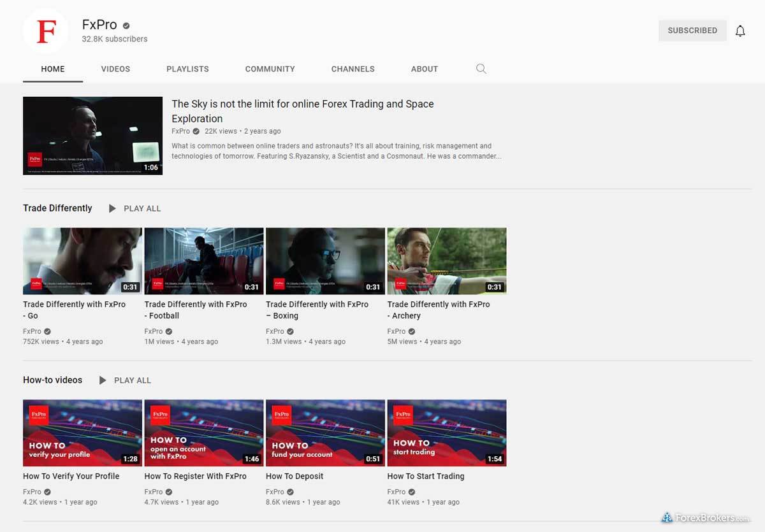Screen dimensions: 765x532
Task: Click FxPro channel name under Football video
Action: (154, 331)
